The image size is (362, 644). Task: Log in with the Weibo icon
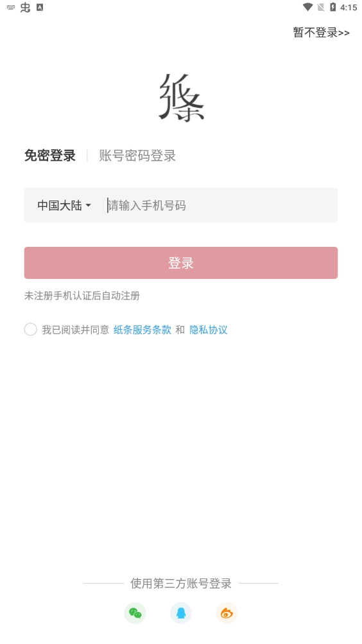coord(227,613)
